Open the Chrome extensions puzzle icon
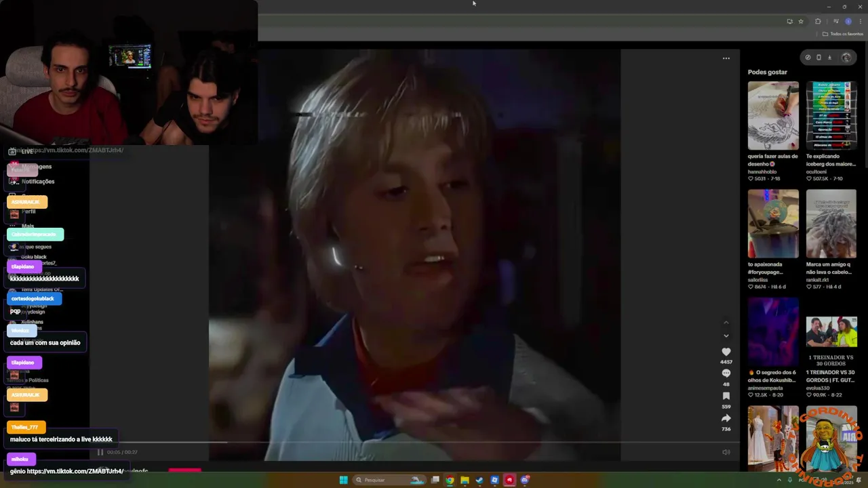Viewport: 868px width, 488px height. click(x=818, y=21)
